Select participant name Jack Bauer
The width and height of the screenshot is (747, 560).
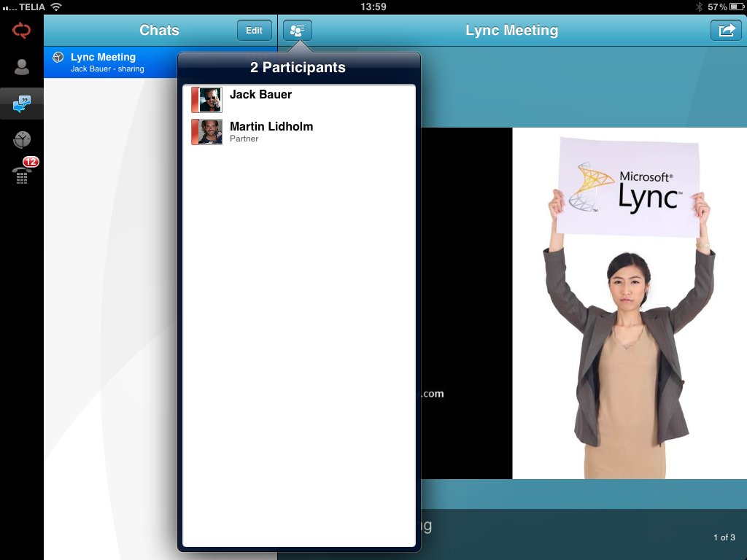(260, 94)
